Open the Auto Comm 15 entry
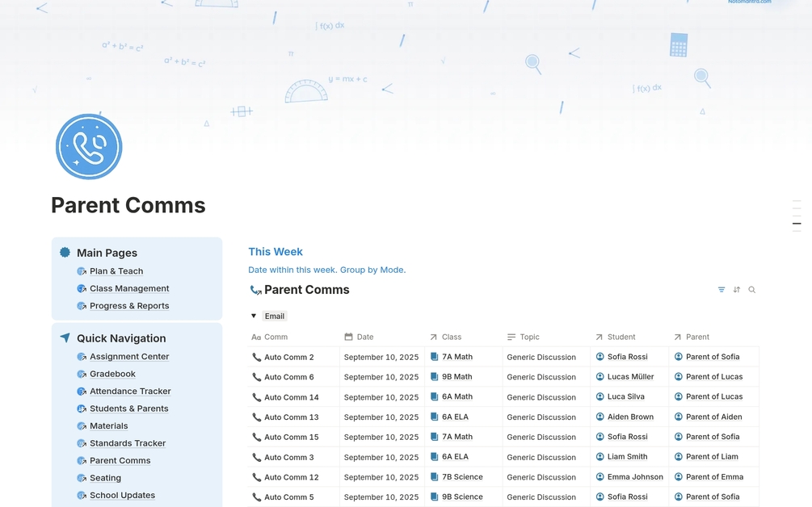 pyautogui.click(x=292, y=437)
